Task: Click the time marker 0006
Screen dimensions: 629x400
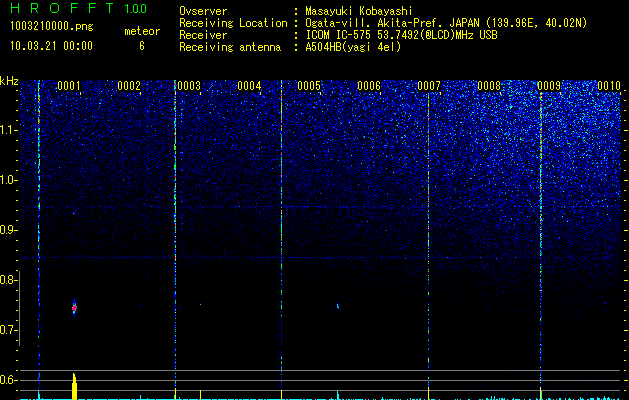Action: coord(369,86)
